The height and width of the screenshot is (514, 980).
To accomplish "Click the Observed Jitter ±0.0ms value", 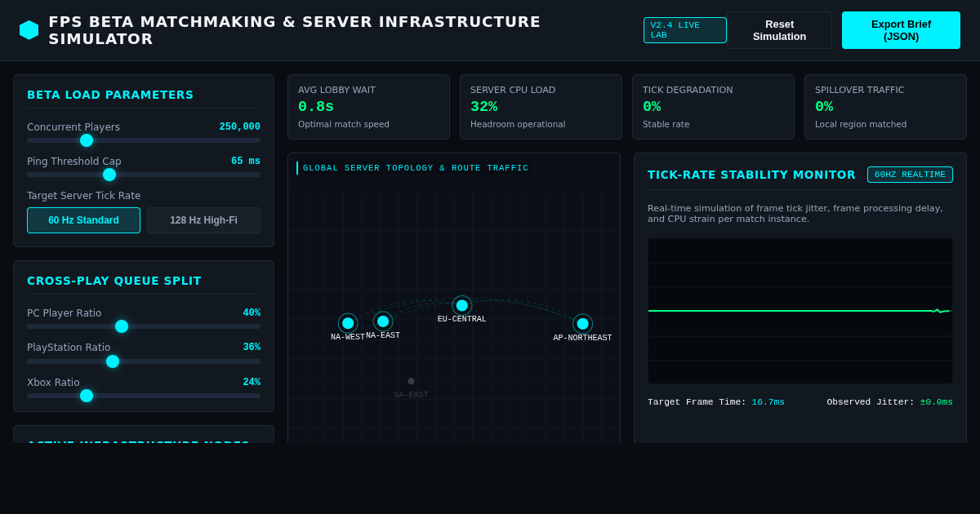I will pos(936,402).
